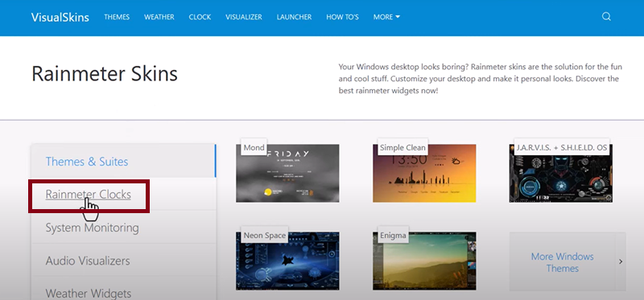This screenshot has width=644, height=300.
Task: Open the Simple Clean theme thumbnail
Action: [424, 173]
